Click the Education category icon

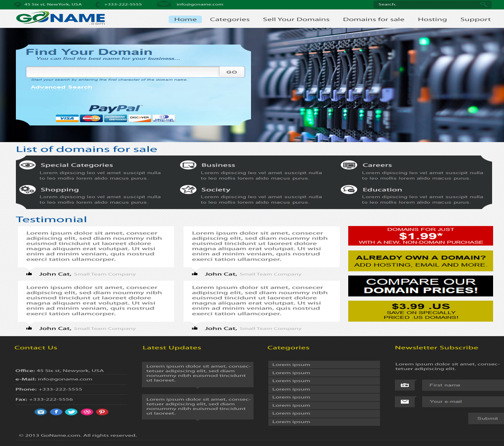(x=349, y=189)
